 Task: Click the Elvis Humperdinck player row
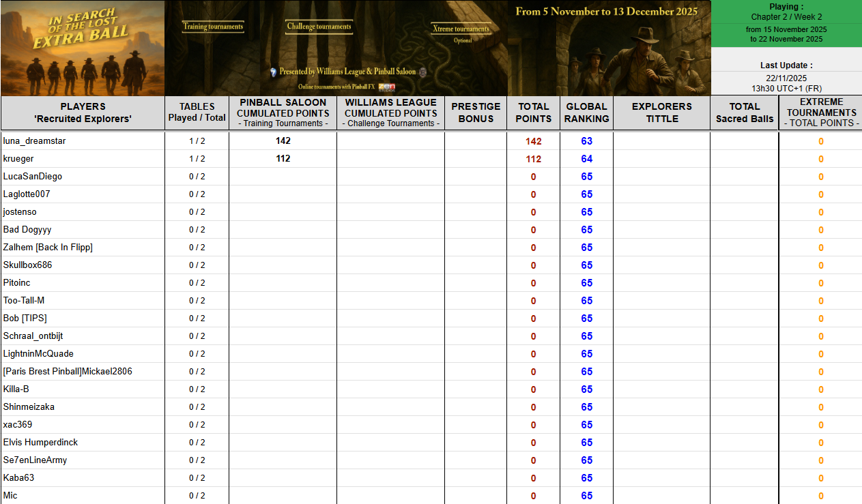[40, 443]
